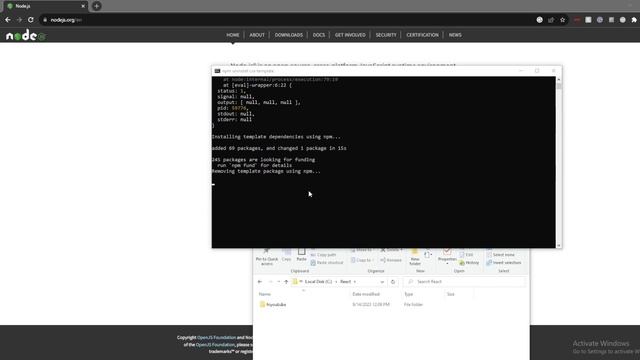Image resolution: width=640 pixels, height=360 pixels.
Task: Click the OpenJS Foundation link after Copyright
Action: [216, 338]
